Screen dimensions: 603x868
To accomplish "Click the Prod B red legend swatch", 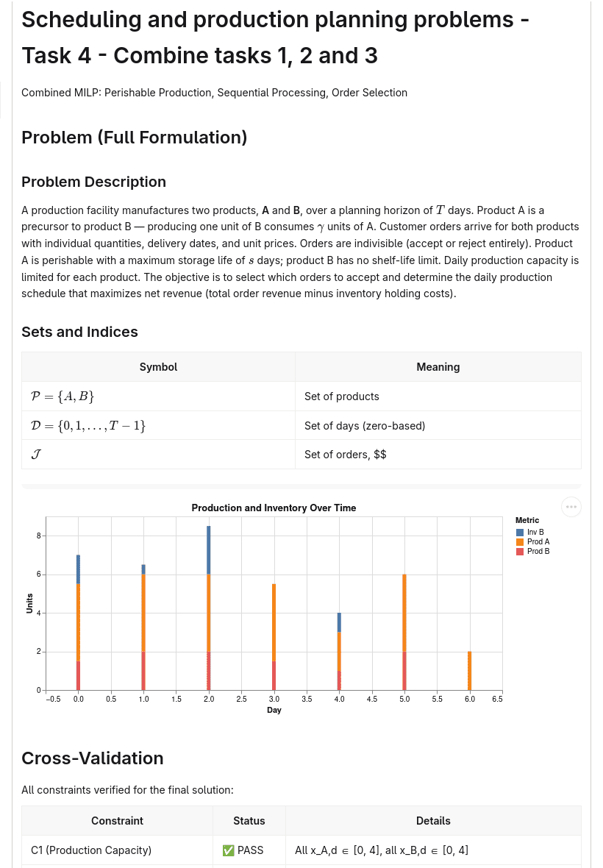I will pyautogui.click(x=519, y=552).
